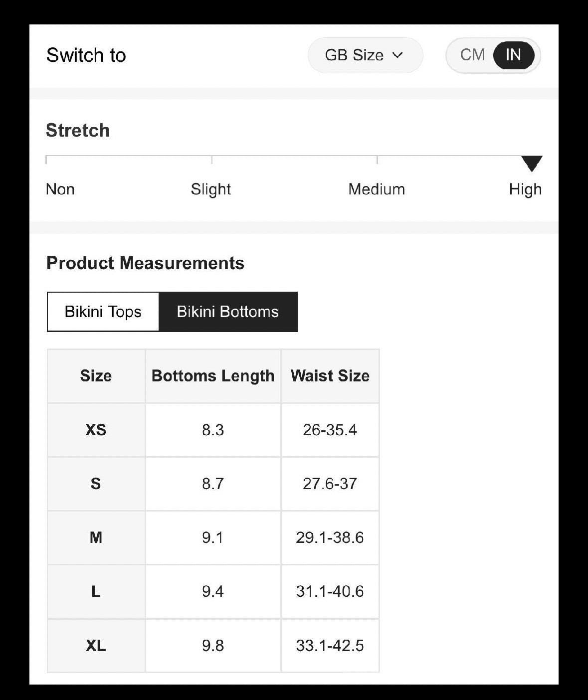
Task: Click the Medium stretch label
Action: point(377,189)
